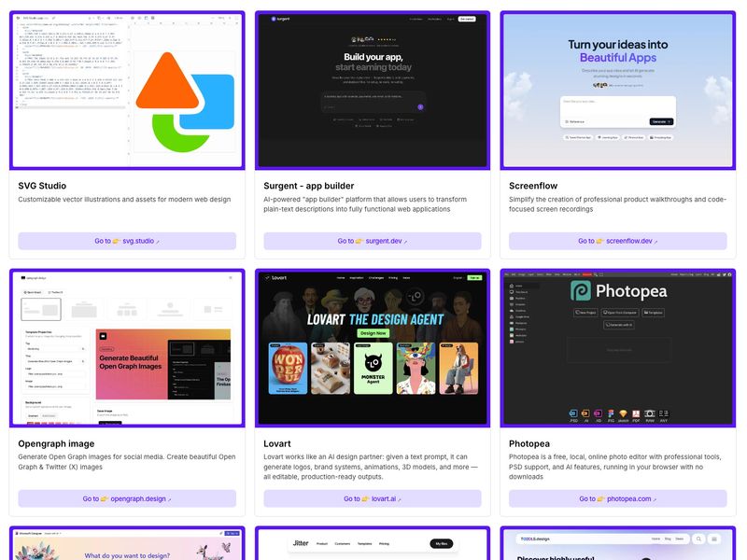Click the Go to svg.studio button
This screenshot has height=560, width=747.
[x=127, y=241]
